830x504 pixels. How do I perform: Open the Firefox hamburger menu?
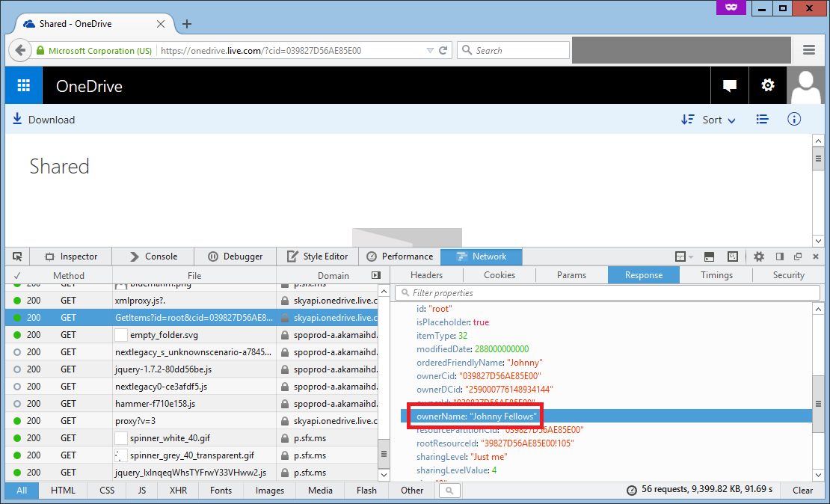coord(808,50)
